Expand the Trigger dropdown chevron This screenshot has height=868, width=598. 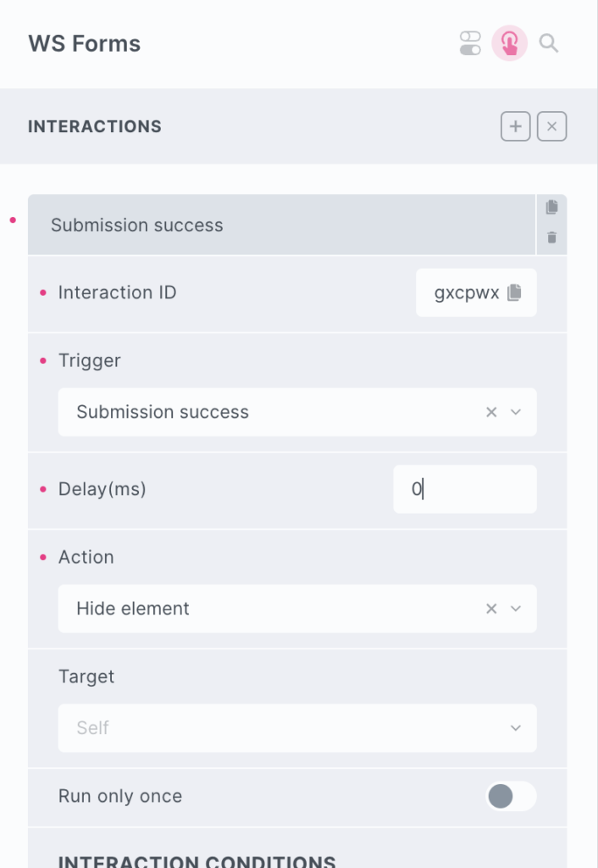point(516,413)
